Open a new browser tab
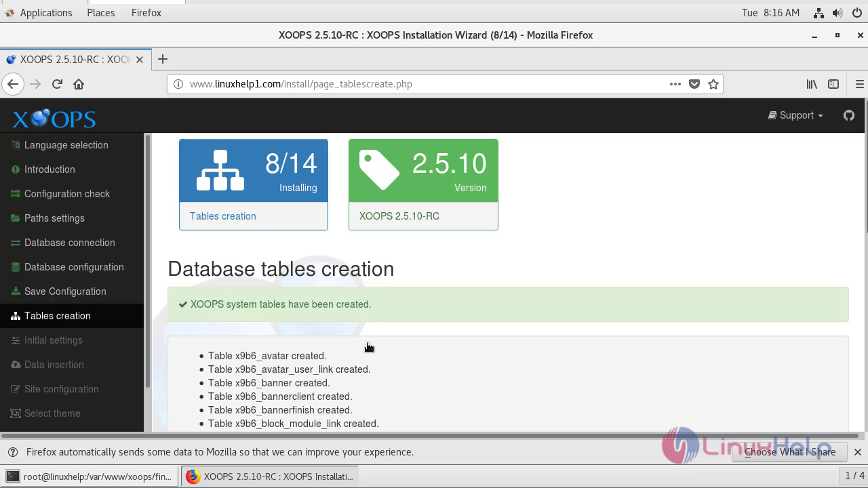 (x=162, y=59)
